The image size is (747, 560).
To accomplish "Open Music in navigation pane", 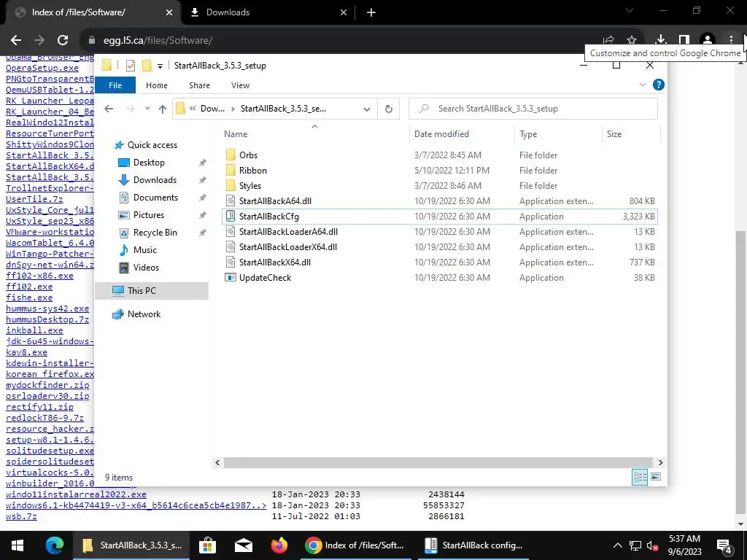I will click(x=145, y=250).
